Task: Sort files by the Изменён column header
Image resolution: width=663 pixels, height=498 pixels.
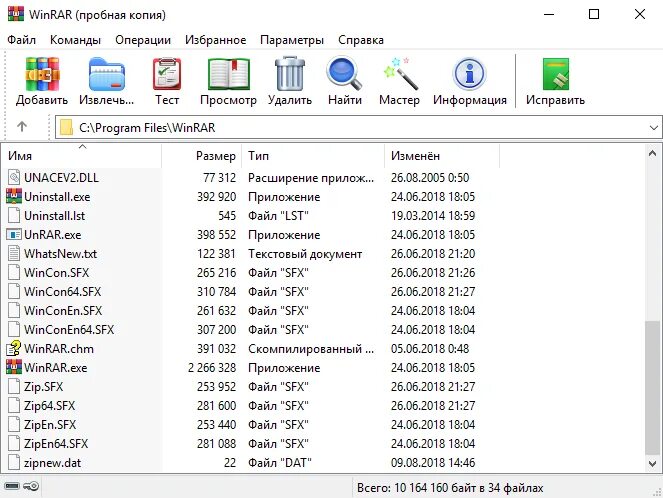Action: [x=442, y=156]
